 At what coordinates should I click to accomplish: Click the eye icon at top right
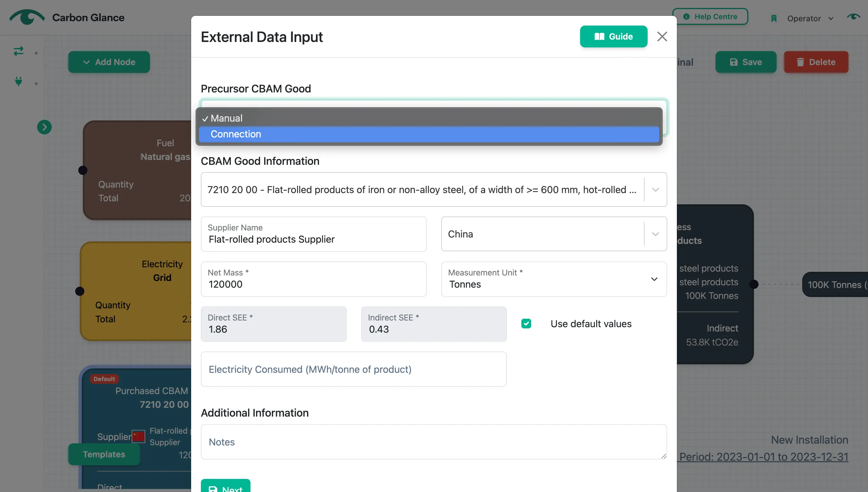[x=853, y=16]
